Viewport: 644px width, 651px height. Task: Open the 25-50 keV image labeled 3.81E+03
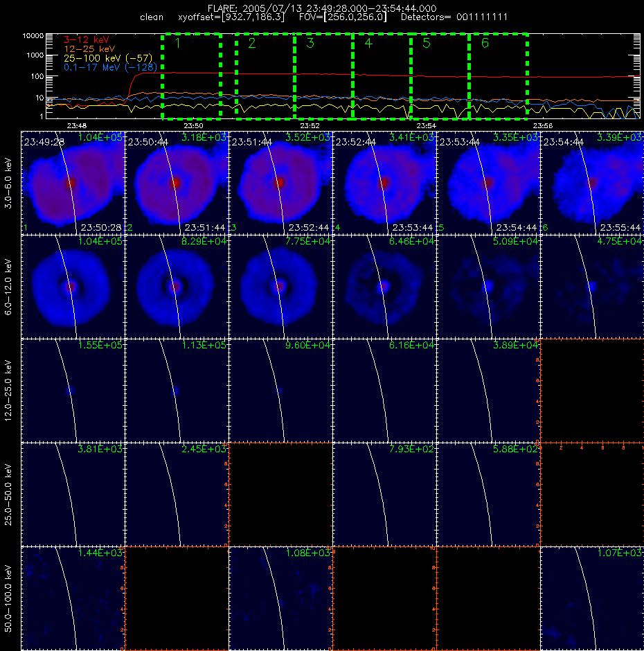pyautogui.click(x=73, y=494)
